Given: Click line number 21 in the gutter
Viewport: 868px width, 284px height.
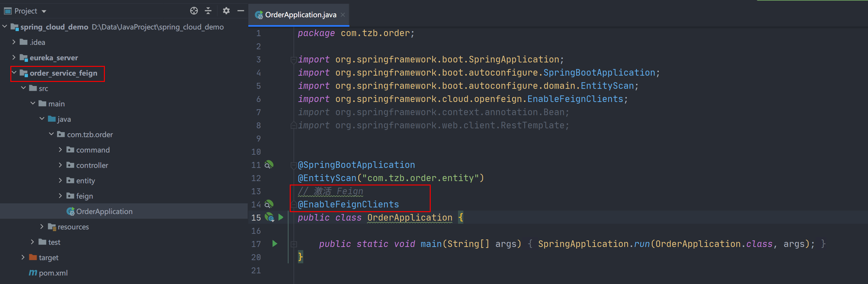Looking at the screenshot, I should tap(256, 270).
